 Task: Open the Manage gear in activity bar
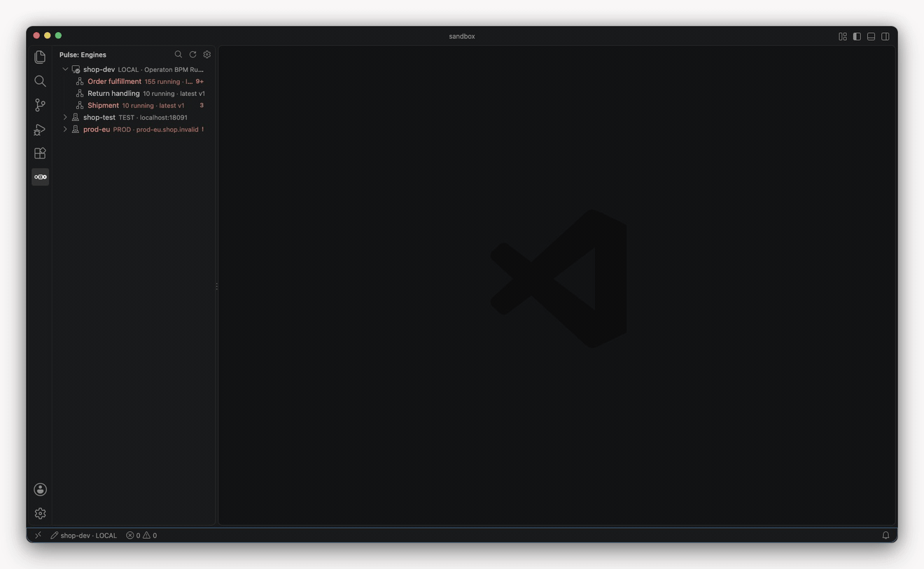click(x=40, y=514)
